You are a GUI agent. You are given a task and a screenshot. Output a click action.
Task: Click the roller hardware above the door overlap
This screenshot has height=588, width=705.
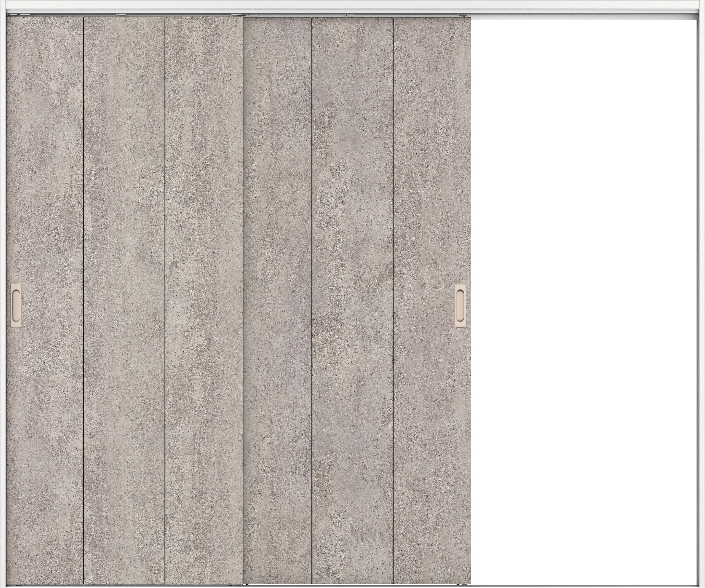240,15
